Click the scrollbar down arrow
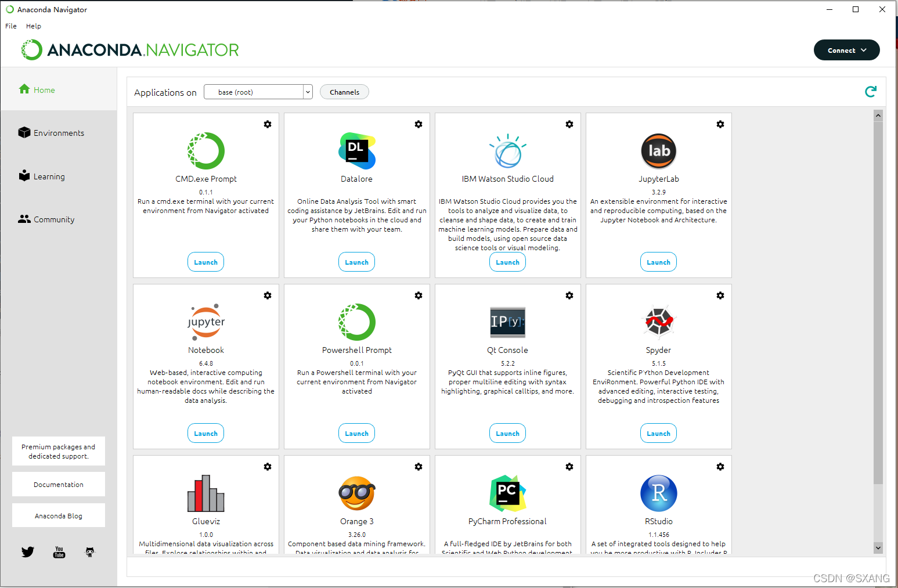Viewport: 898px width, 588px height. tap(878, 547)
